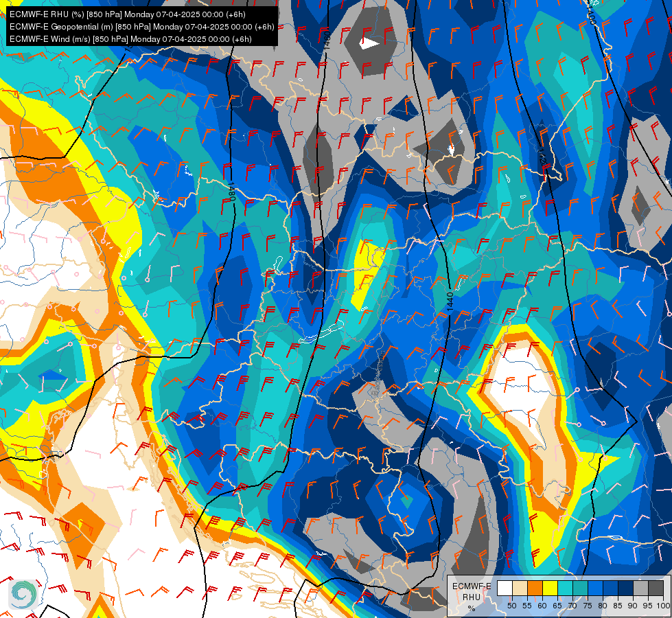
Task: Click the legend tick value '60'
Action: [542, 606]
